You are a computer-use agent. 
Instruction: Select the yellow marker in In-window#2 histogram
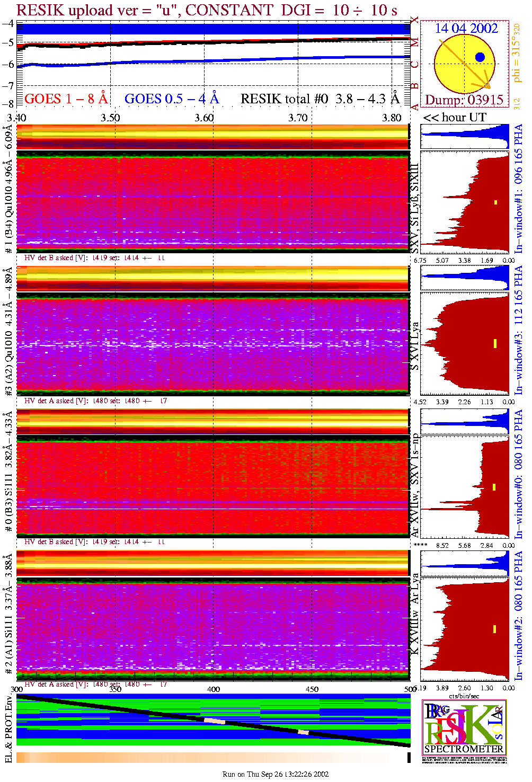click(494, 629)
